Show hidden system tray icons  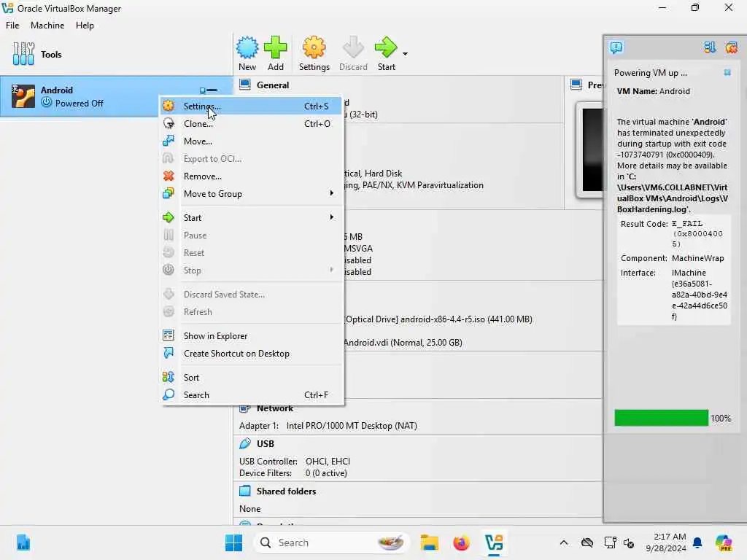point(564,542)
